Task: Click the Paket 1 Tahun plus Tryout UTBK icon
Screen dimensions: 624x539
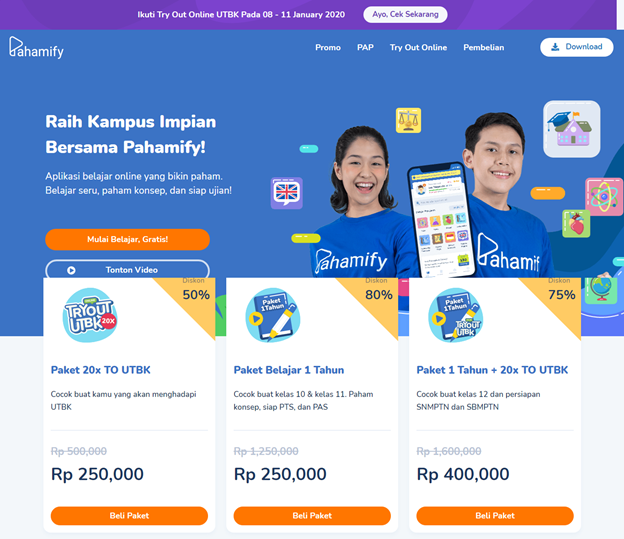Action: [456, 315]
